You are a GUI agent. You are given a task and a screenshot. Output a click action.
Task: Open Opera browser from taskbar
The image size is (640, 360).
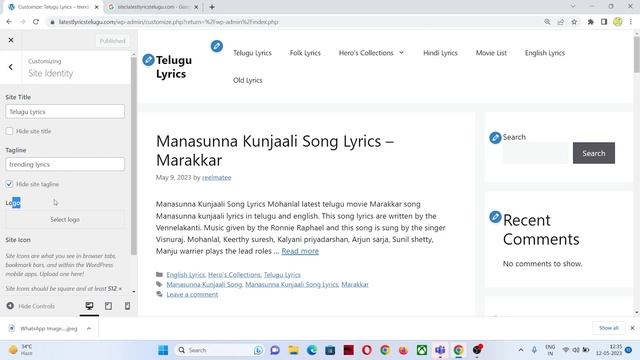(367, 350)
